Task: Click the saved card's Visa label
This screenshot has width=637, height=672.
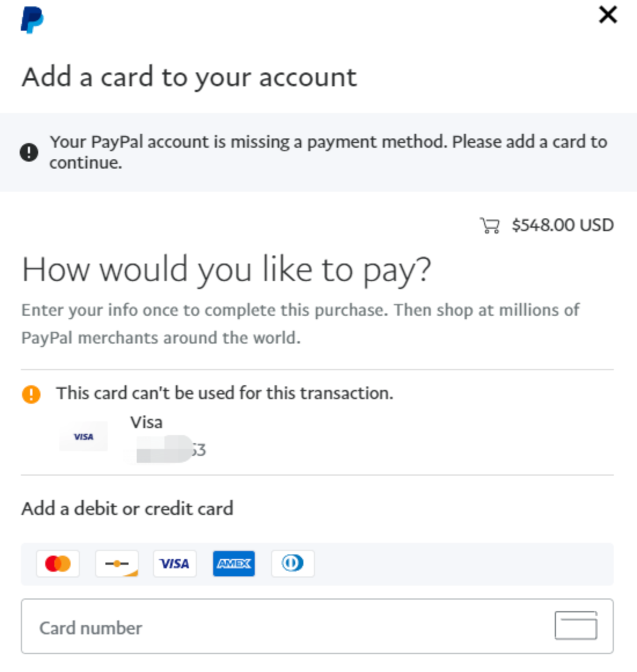Action: (146, 422)
